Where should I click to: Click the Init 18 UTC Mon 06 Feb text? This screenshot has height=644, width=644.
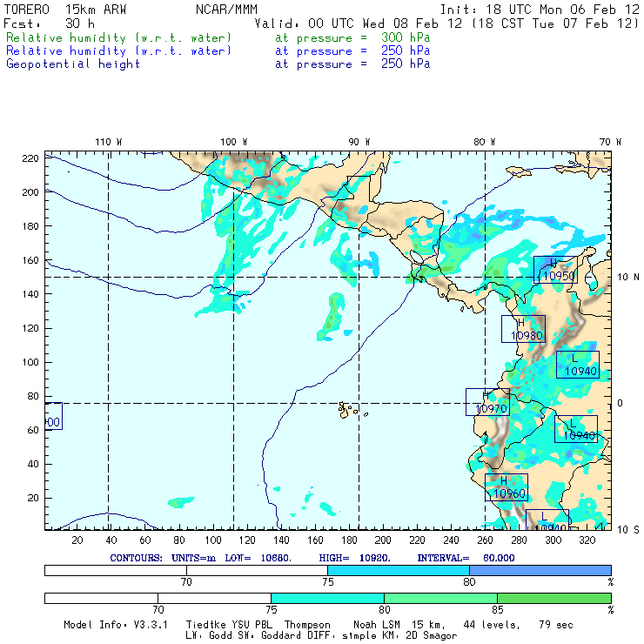540,10
